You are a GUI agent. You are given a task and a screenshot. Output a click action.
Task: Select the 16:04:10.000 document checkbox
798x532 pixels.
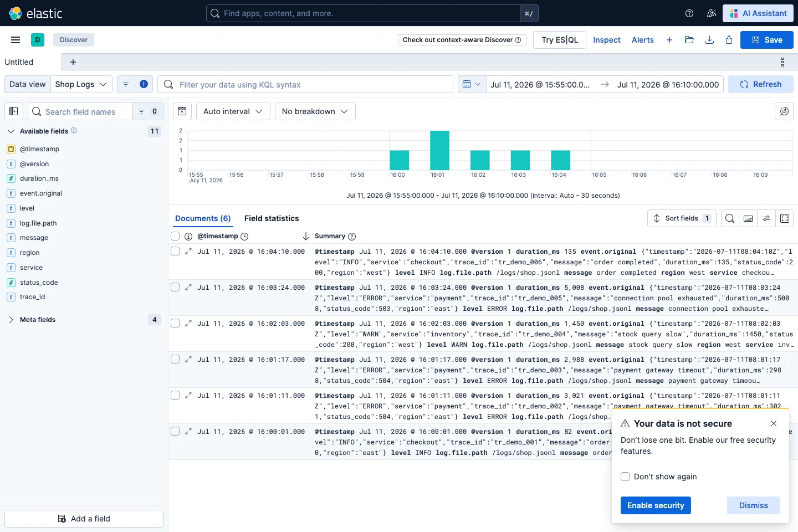click(x=175, y=251)
